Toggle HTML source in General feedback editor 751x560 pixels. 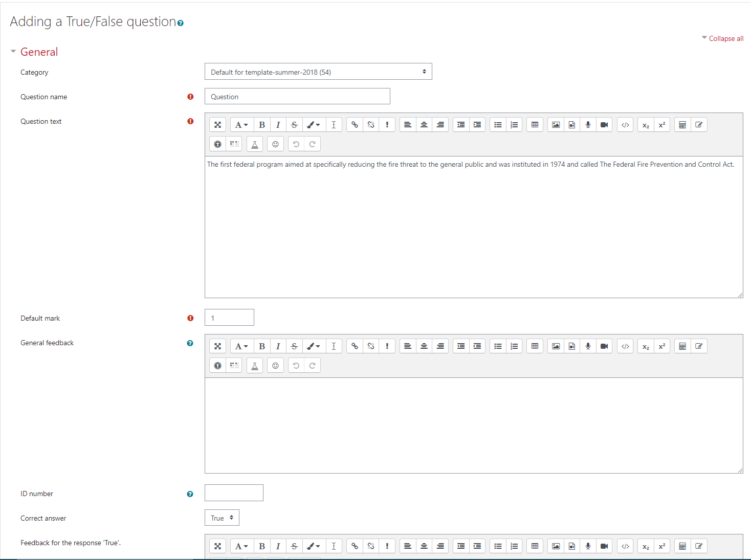pyautogui.click(x=625, y=346)
